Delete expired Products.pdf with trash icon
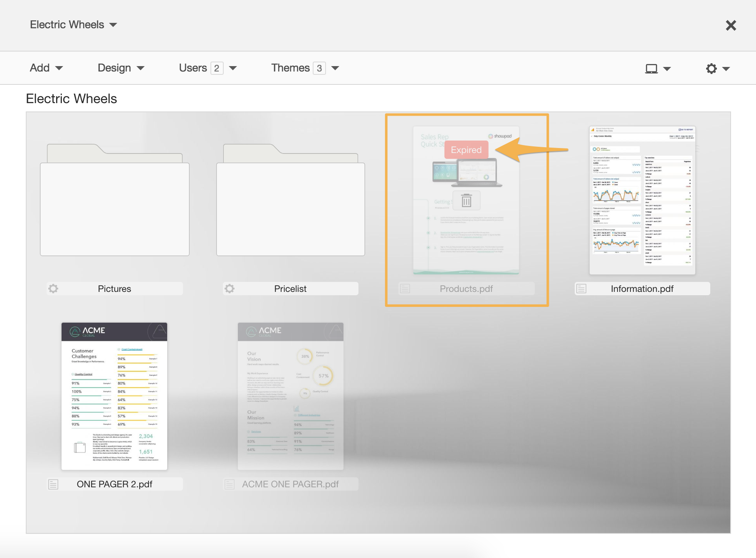This screenshot has height=558, width=756. coord(467,201)
